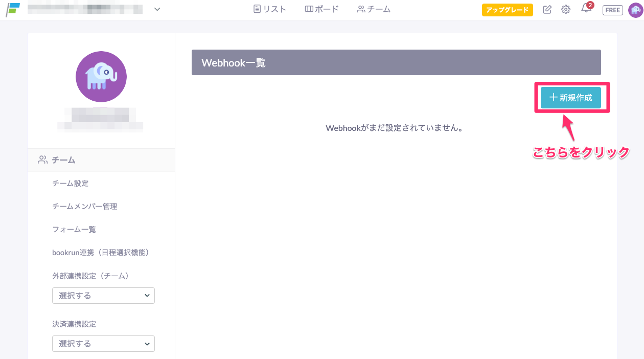The height and width of the screenshot is (359, 644).
Task: Open 決済連携設定 select dropdown
Action: coord(103,344)
